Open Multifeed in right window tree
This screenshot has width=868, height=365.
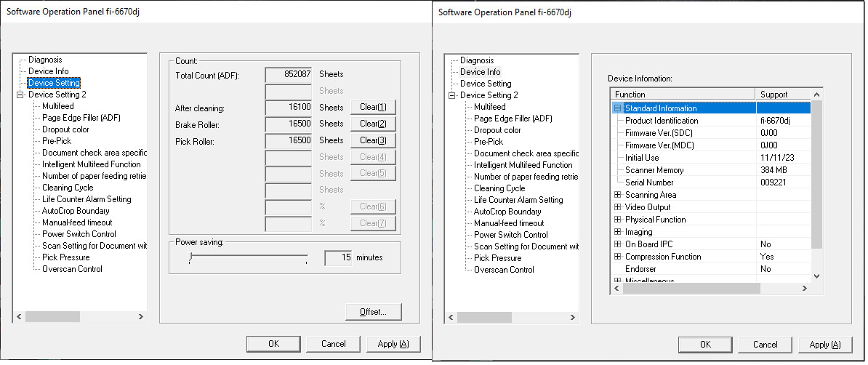click(489, 107)
